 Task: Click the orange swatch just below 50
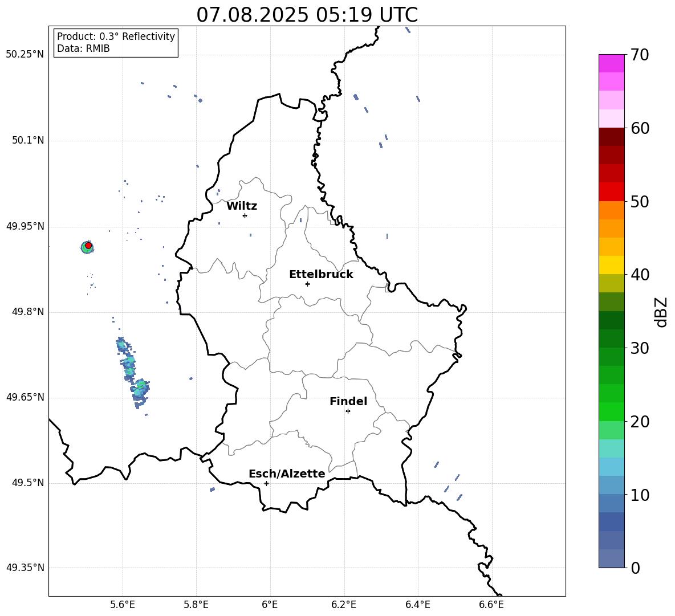pyautogui.click(x=611, y=210)
